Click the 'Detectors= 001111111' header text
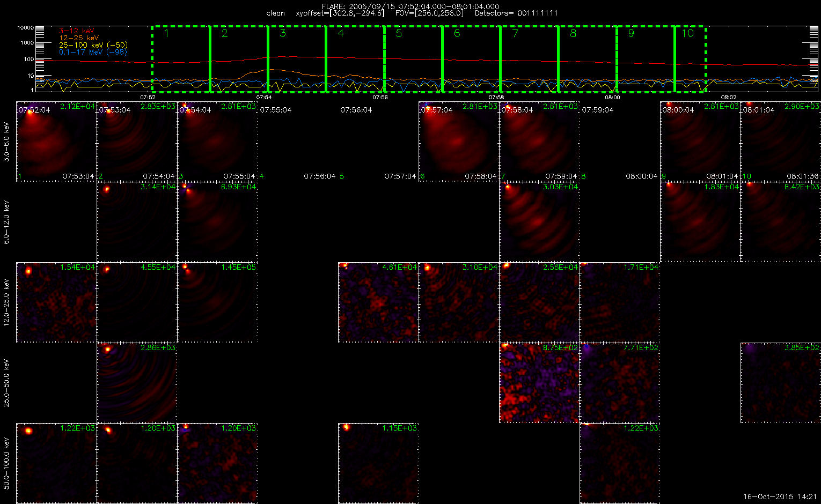 tap(516, 13)
